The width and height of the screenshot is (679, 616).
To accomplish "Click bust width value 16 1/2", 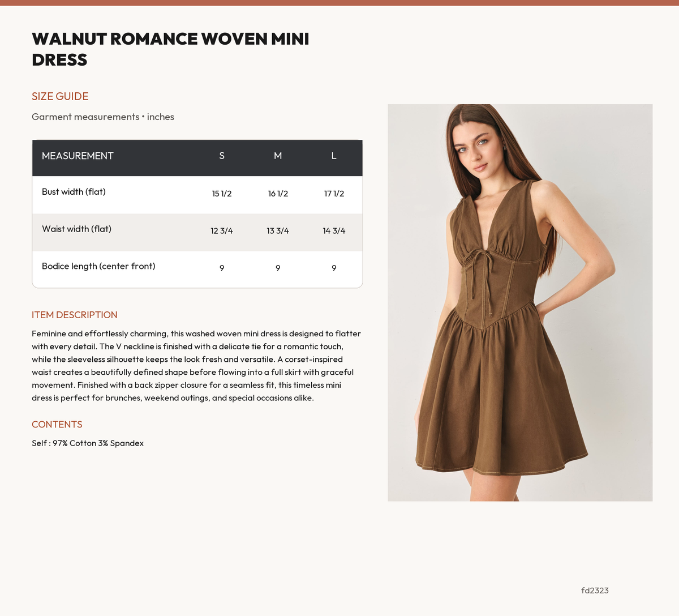I will [278, 194].
